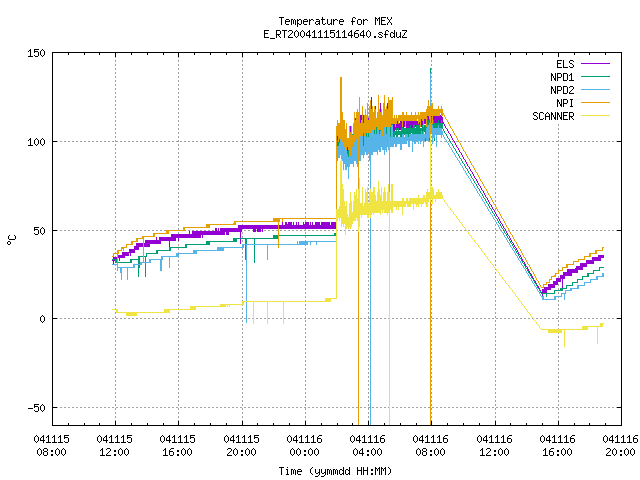Click the y-axis tick label 50
This screenshot has height=480, width=640.
click(x=40, y=231)
